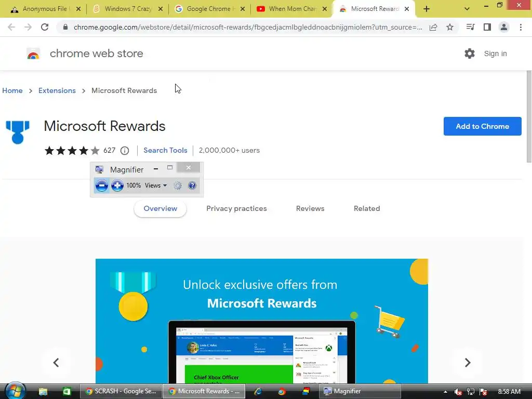The height and width of the screenshot is (399, 532).
Task: Click the address bar URL field
Action: pos(248,27)
